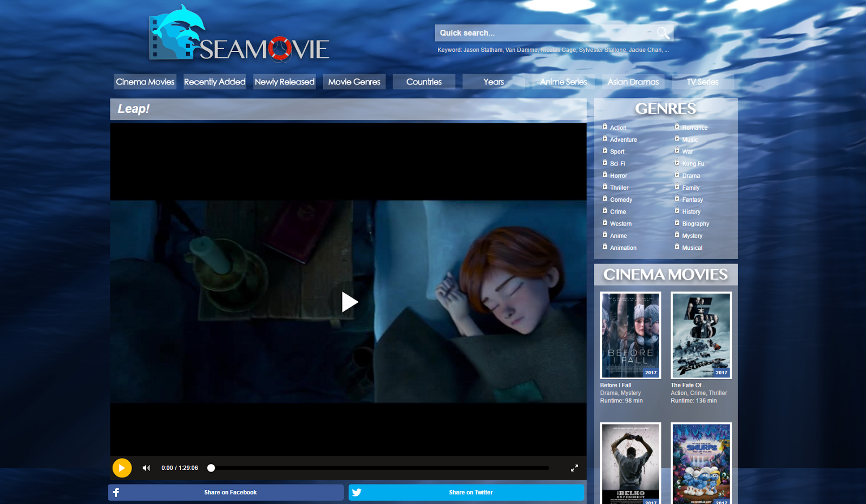Click the lock icon beside Horror genre

pyautogui.click(x=605, y=175)
